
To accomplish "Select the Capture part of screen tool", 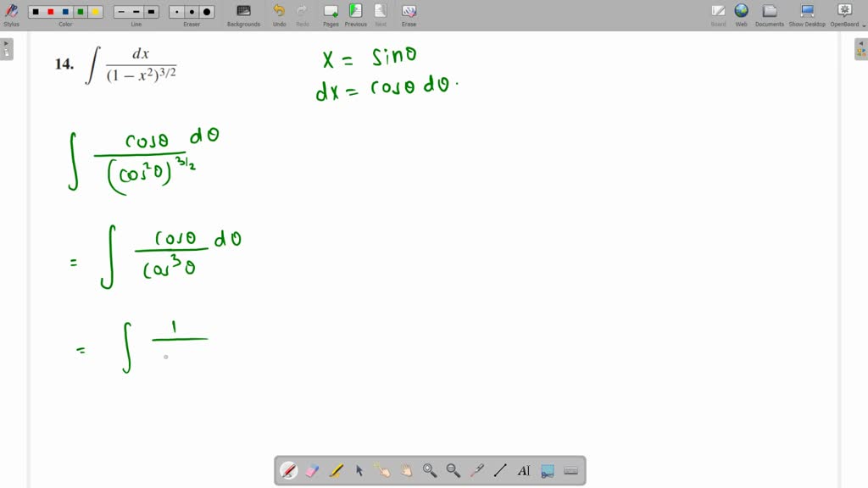I will (x=547, y=470).
